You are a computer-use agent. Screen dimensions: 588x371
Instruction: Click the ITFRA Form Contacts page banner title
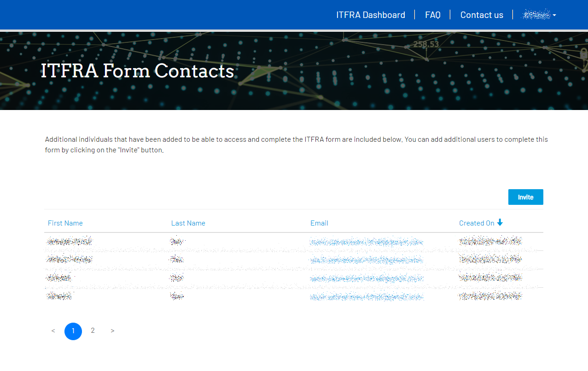137,71
